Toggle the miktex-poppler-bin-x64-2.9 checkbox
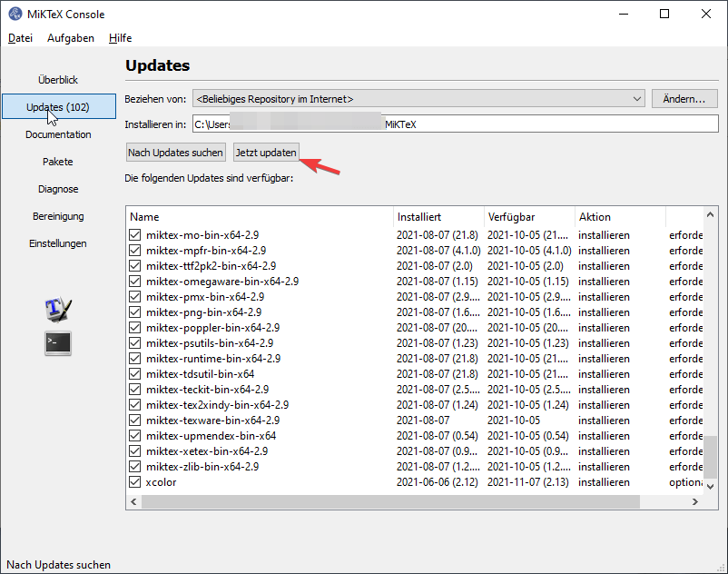The width and height of the screenshot is (728, 574). [x=135, y=328]
